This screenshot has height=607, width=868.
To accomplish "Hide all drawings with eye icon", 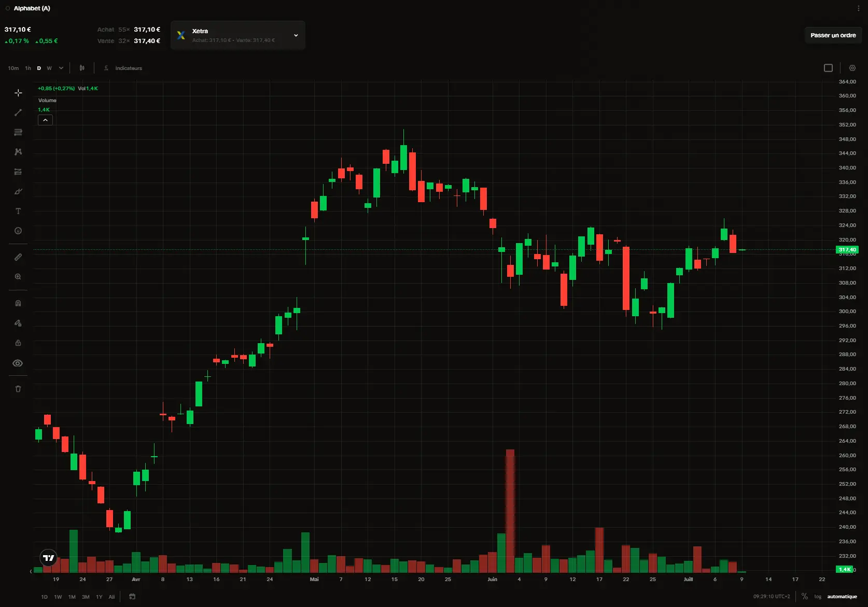I will pos(18,363).
